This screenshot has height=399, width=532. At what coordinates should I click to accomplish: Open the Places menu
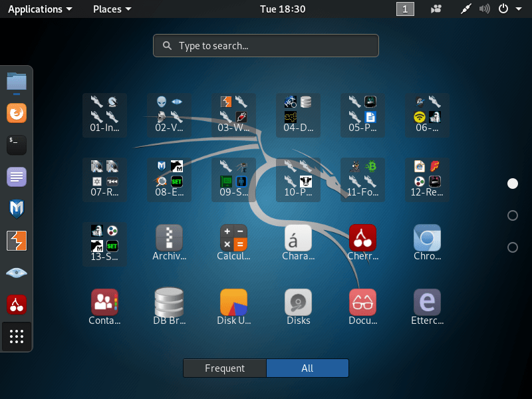(x=112, y=9)
